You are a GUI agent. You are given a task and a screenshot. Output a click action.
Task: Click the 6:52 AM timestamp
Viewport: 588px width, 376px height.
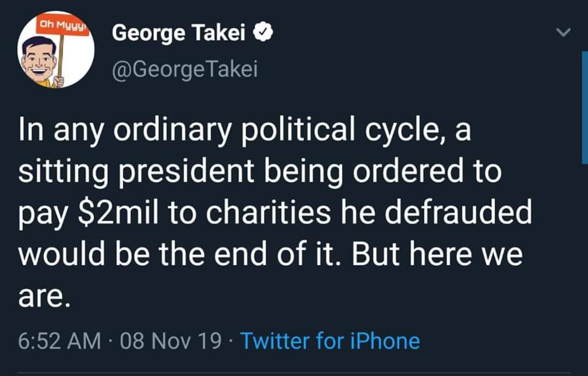click(59, 341)
